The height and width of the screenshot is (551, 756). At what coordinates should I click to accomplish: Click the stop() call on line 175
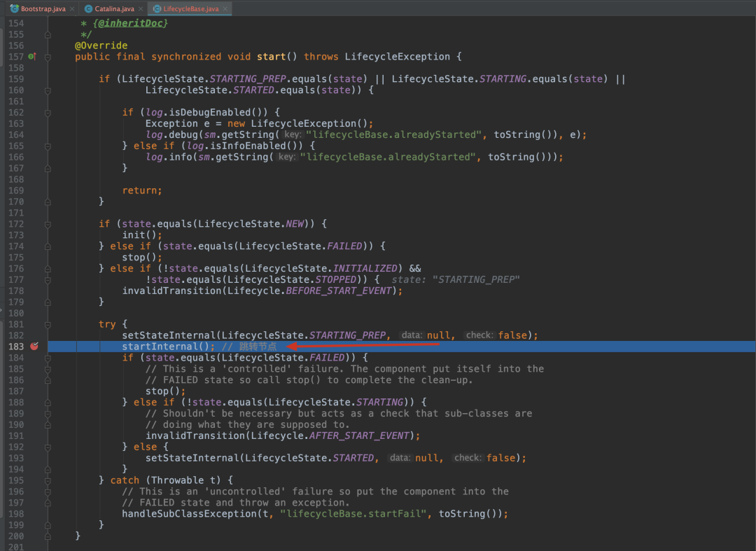(139, 257)
